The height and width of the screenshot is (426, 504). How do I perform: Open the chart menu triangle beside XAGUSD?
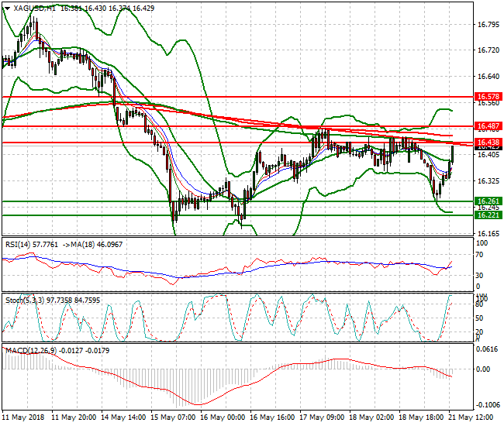pyautogui.click(x=8, y=9)
